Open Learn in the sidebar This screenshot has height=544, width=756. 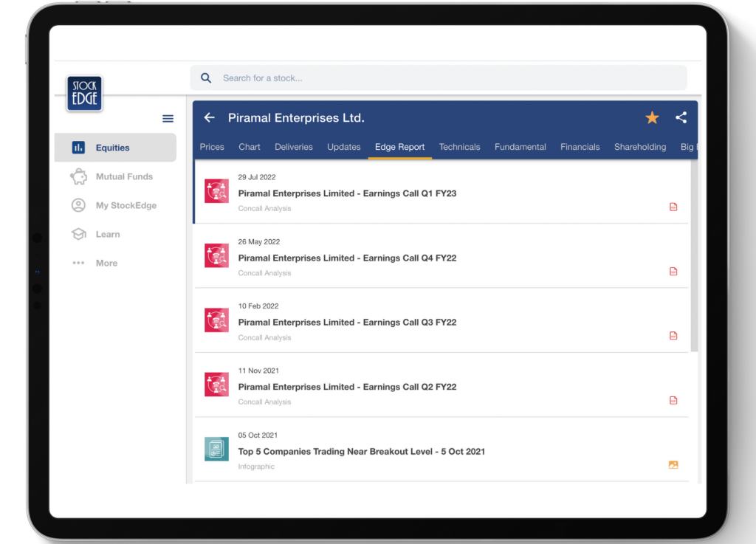tap(116, 234)
